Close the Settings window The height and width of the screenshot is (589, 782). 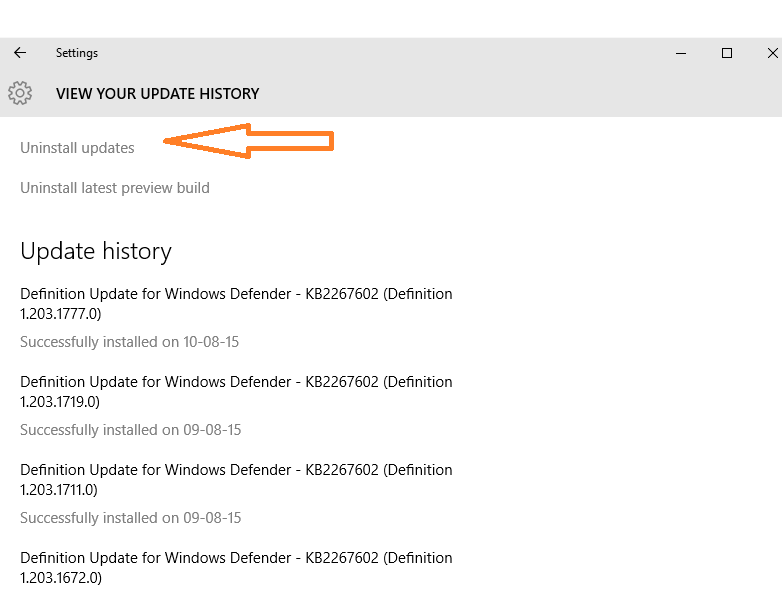tap(773, 53)
